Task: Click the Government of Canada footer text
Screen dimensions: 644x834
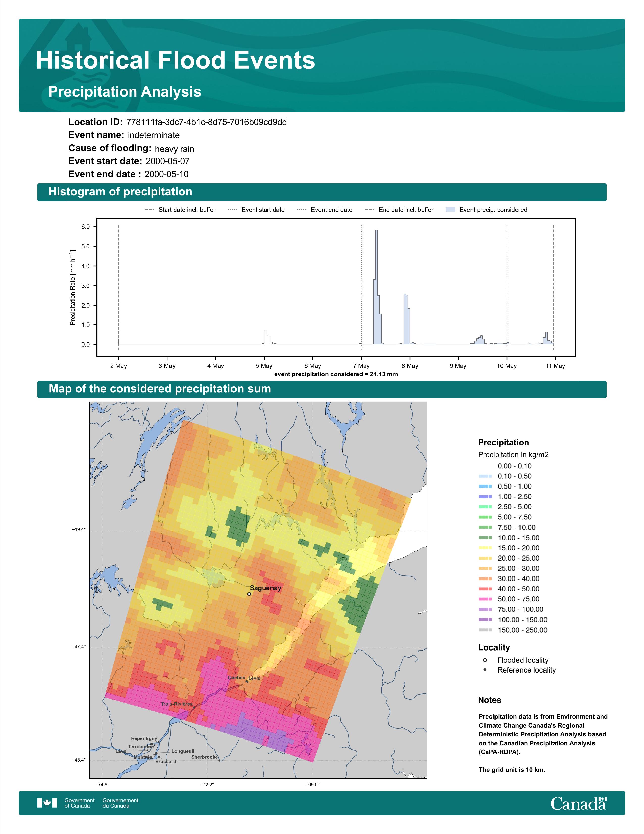Action: pos(79,803)
